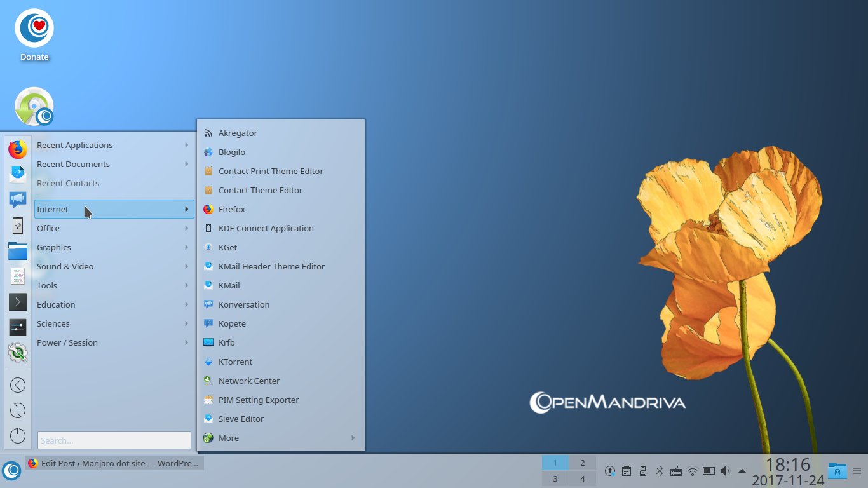Viewport: 868px width, 488px height.
Task: Show hidden system tray icons arrow
Action: tap(742, 471)
